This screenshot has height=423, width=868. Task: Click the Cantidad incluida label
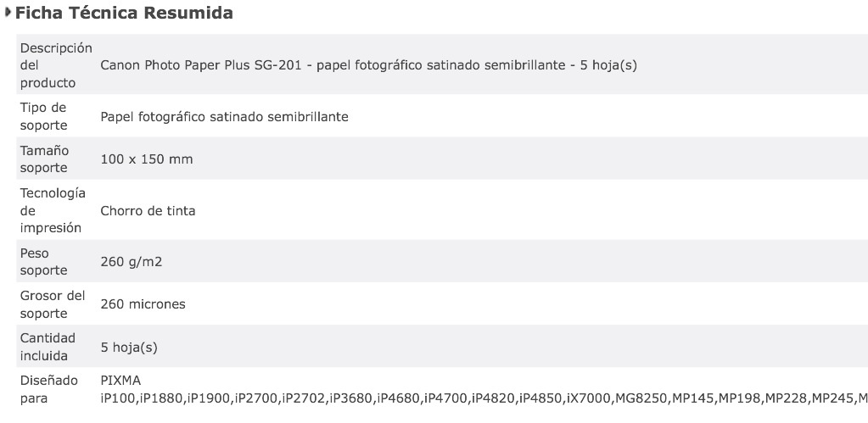click(48, 347)
